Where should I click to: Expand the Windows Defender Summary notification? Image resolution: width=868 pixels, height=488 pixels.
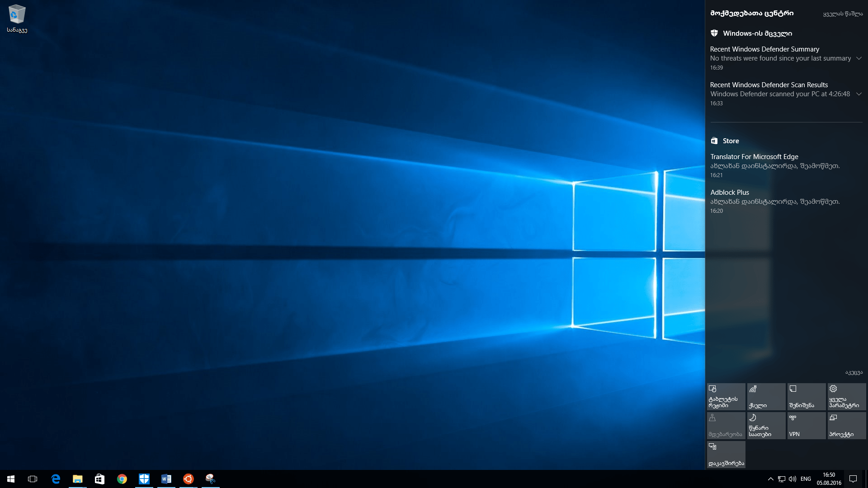coord(859,58)
